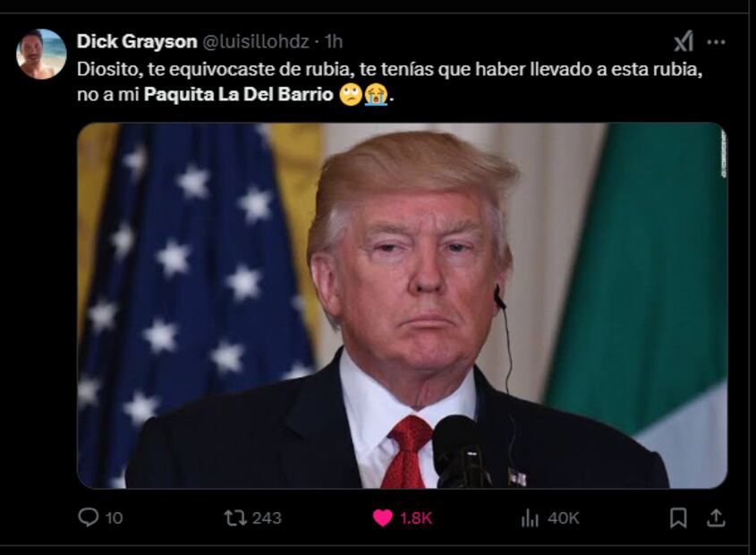Click the crying face emoji
This screenshot has height=555, width=756.
click(x=376, y=95)
